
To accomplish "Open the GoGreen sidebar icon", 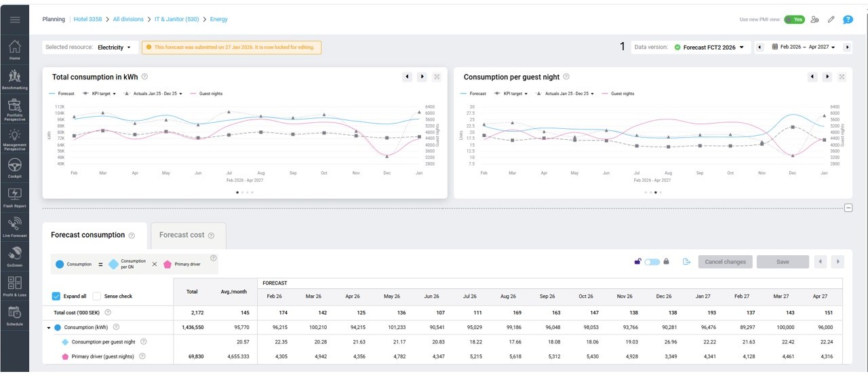I will pyautogui.click(x=14, y=256).
